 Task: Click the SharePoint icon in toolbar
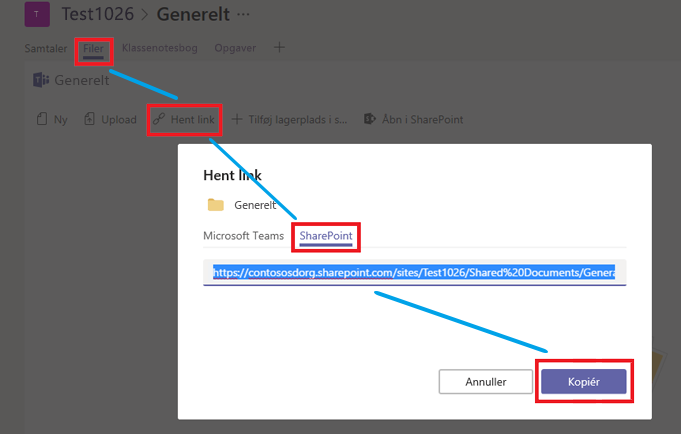(x=370, y=119)
